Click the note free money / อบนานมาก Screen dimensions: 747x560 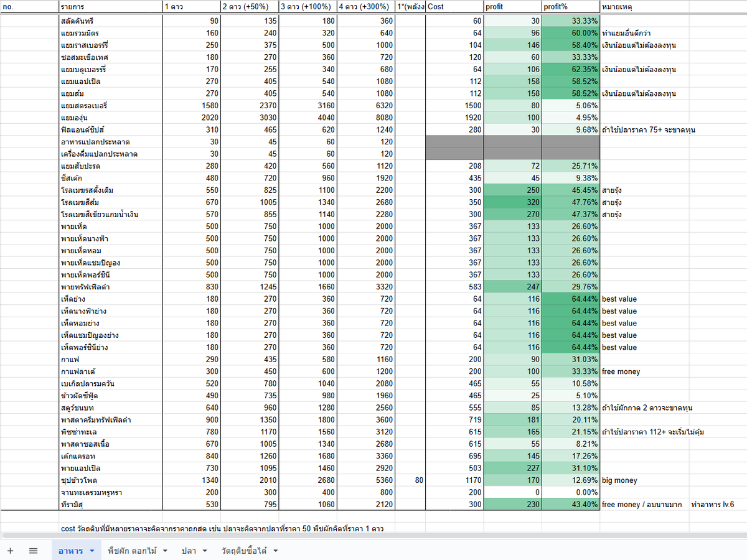click(x=642, y=505)
